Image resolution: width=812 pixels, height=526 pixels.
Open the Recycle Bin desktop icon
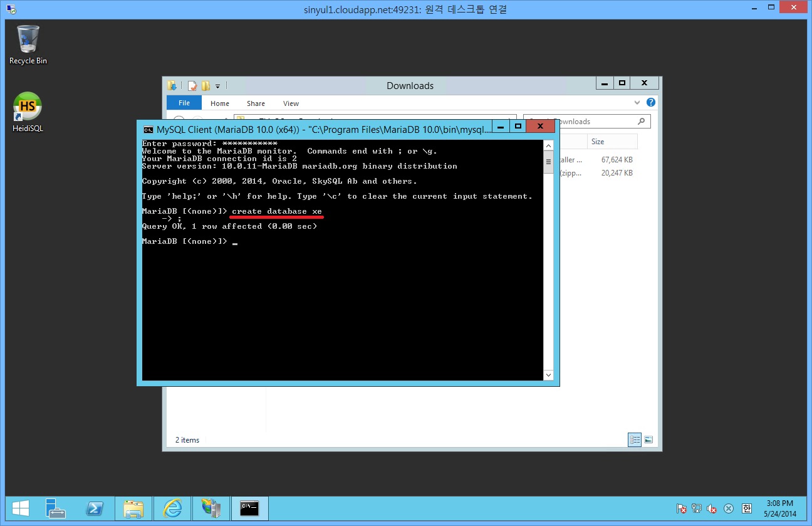tap(28, 44)
